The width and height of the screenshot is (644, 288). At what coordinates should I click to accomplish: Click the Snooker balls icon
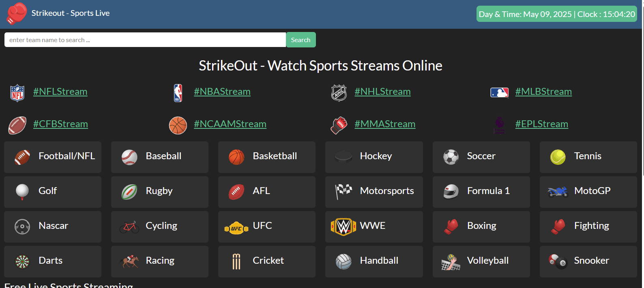click(x=558, y=262)
